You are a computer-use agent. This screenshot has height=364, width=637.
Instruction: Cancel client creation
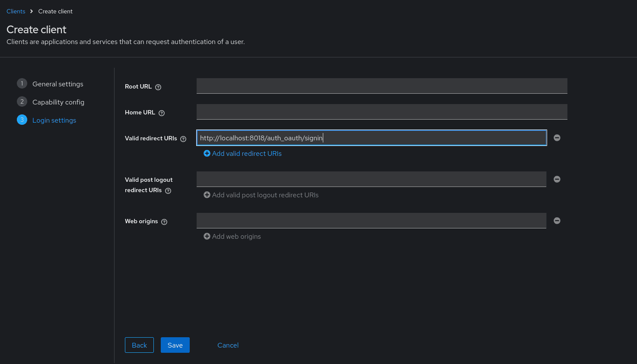click(x=228, y=345)
